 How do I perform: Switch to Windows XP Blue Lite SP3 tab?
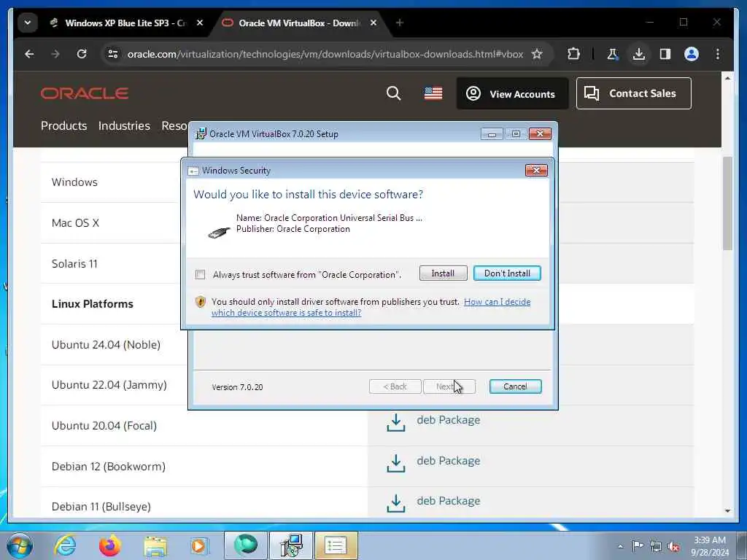pyautogui.click(x=125, y=23)
